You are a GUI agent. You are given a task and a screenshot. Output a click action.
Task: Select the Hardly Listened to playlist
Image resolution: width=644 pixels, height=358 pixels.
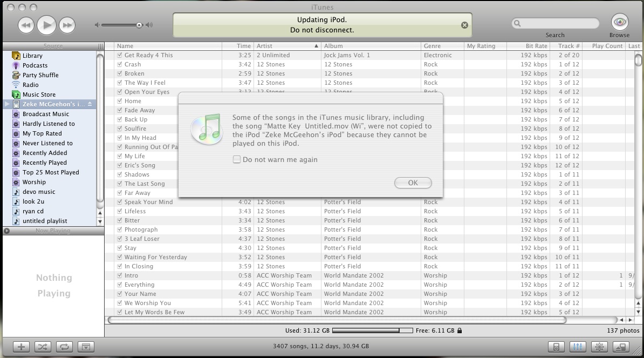50,124
